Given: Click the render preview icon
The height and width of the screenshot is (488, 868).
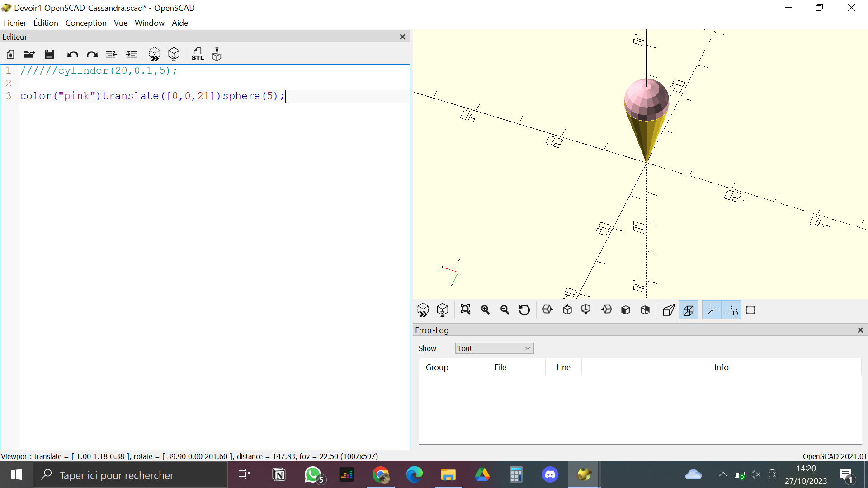Looking at the screenshot, I should pyautogui.click(x=155, y=54).
